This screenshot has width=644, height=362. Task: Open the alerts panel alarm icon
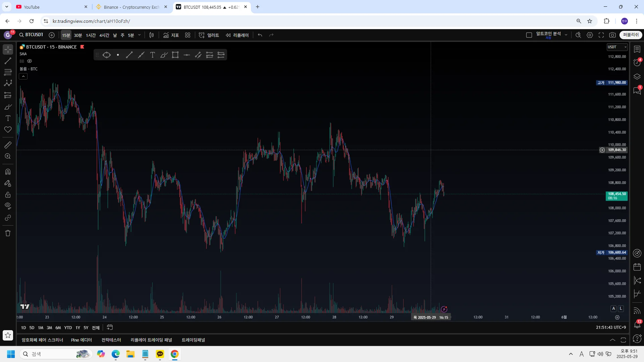tap(637, 63)
